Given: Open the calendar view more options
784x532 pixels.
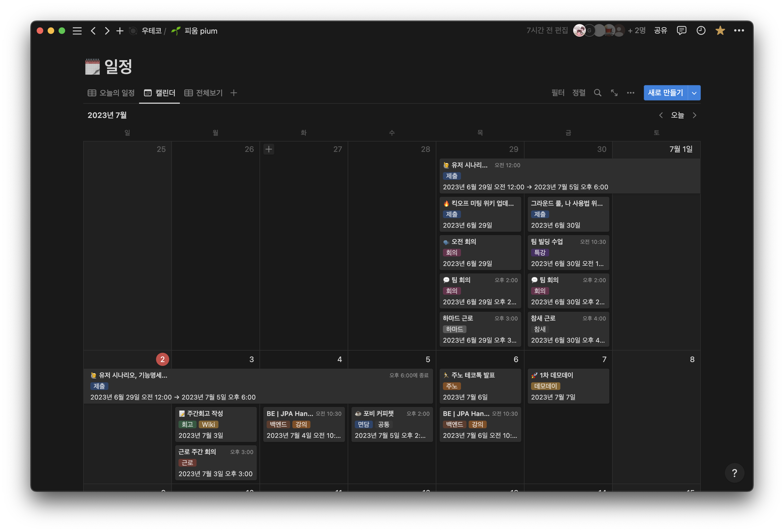Looking at the screenshot, I should [630, 93].
